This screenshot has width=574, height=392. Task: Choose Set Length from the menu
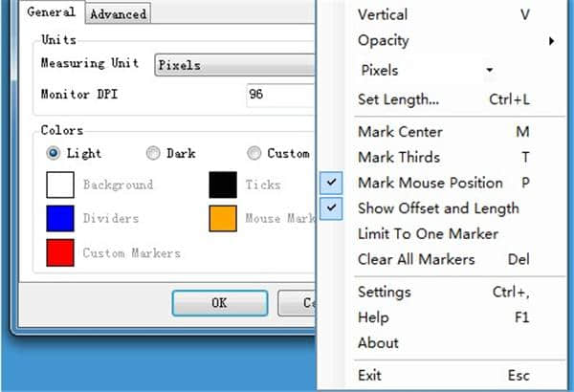click(398, 99)
